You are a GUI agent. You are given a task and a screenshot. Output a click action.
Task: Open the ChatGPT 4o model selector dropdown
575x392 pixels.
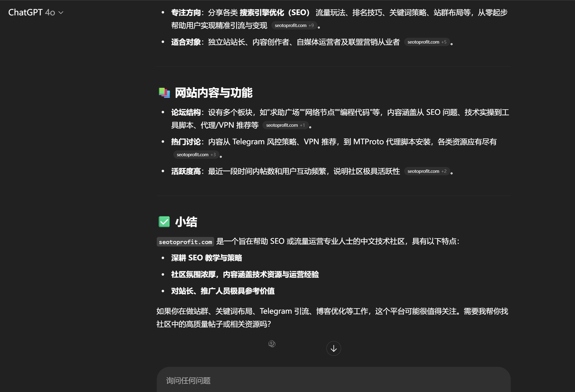pos(36,12)
